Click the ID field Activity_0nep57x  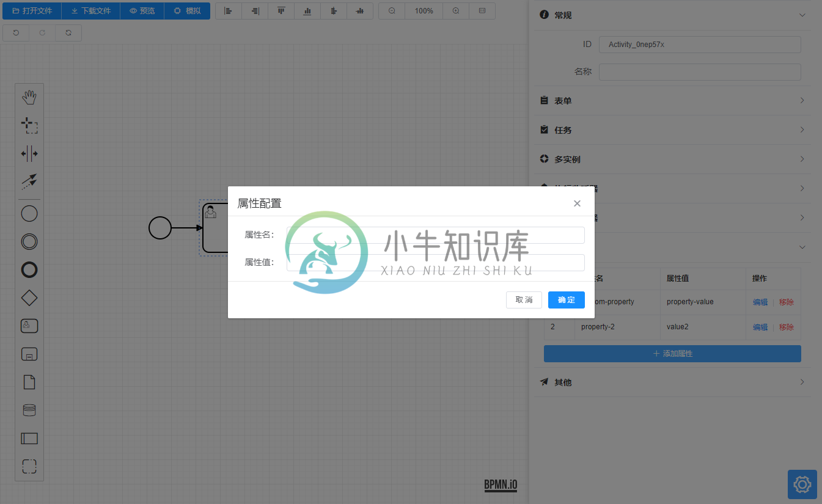coord(700,45)
